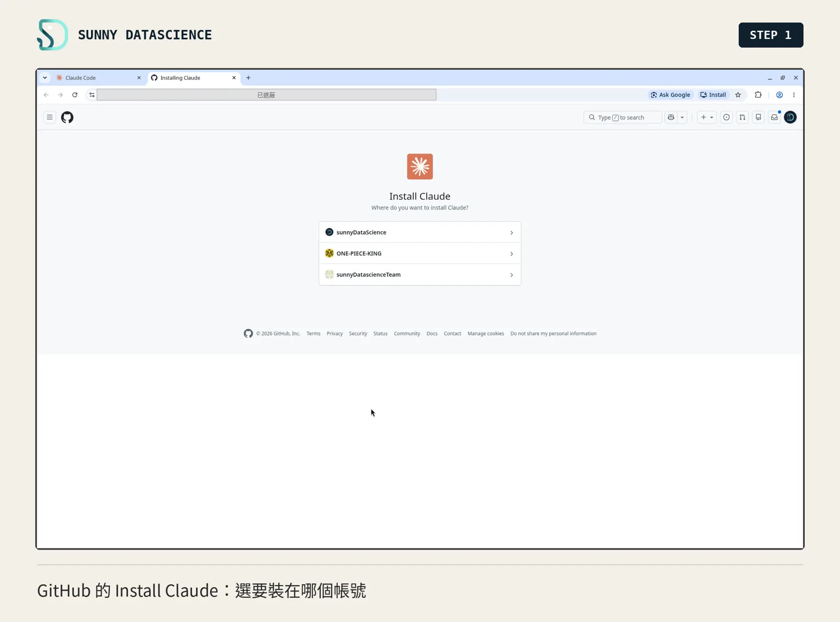Open user profile avatar menu
Screen dimensions: 840x622
pyautogui.click(x=790, y=117)
